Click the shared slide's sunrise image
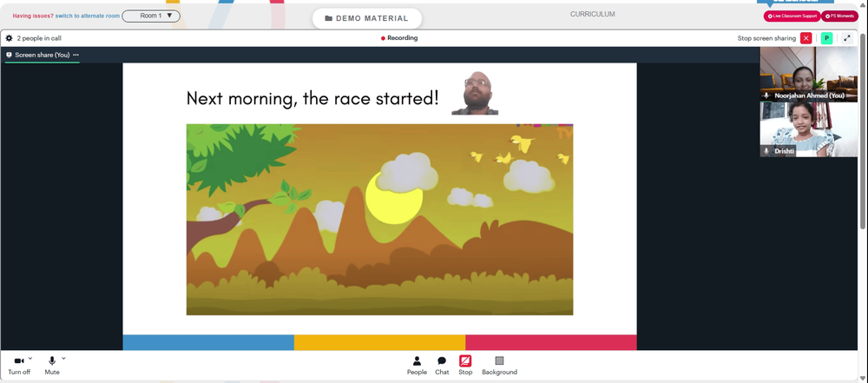Viewport: 868px width, 383px height. point(380,220)
